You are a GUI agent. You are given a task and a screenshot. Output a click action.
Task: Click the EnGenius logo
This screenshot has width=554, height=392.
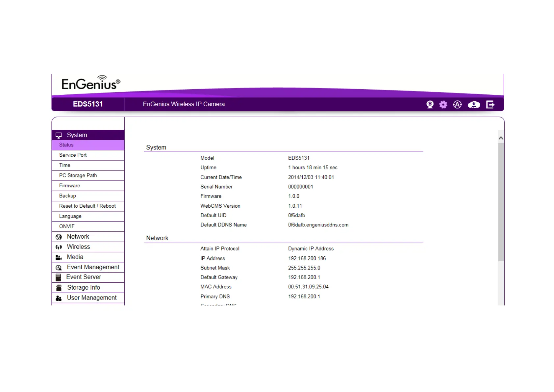tap(91, 83)
